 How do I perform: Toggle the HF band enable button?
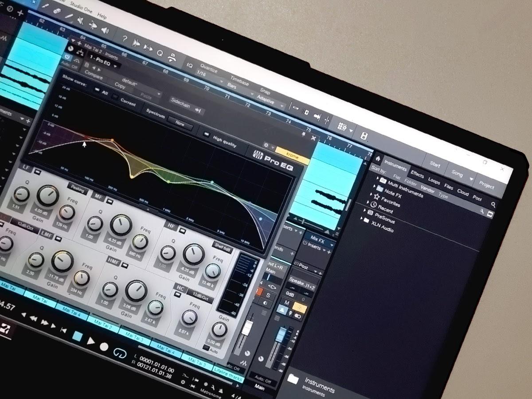tap(183, 231)
